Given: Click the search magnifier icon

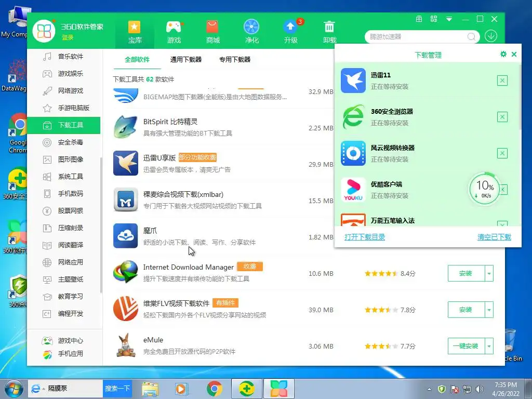Looking at the screenshot, I should pos(471,36).
